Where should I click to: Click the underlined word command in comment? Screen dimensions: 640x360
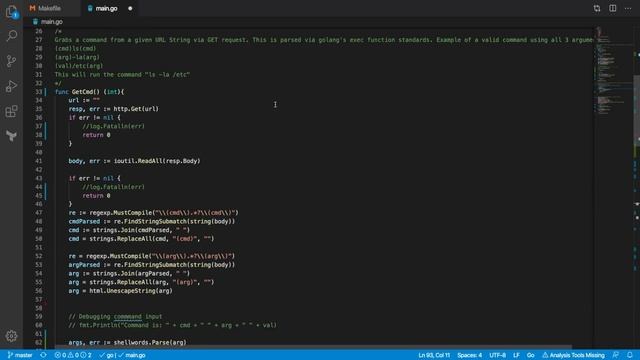pos(128,317)
